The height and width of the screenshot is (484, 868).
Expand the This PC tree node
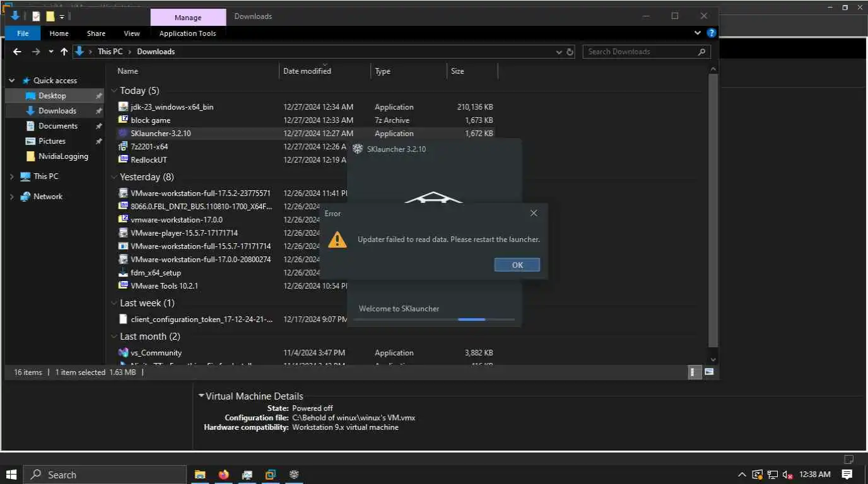(x=12, y=176)
